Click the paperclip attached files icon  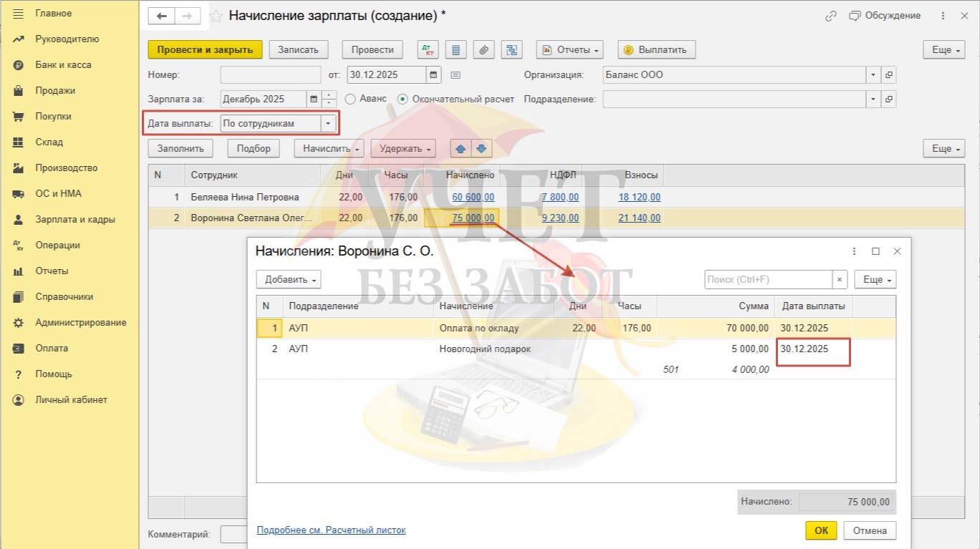pos(484,50)
